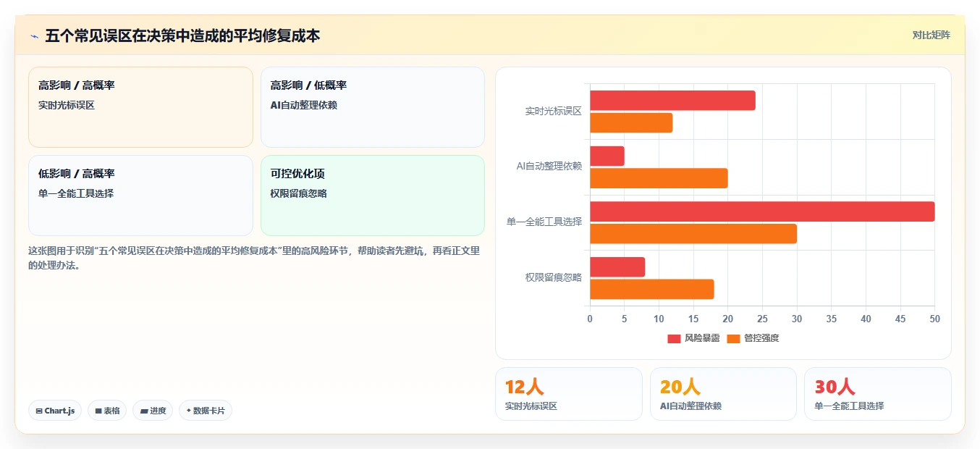
Task: Click the lightning icon beside the title
Action: coord(34,35)
